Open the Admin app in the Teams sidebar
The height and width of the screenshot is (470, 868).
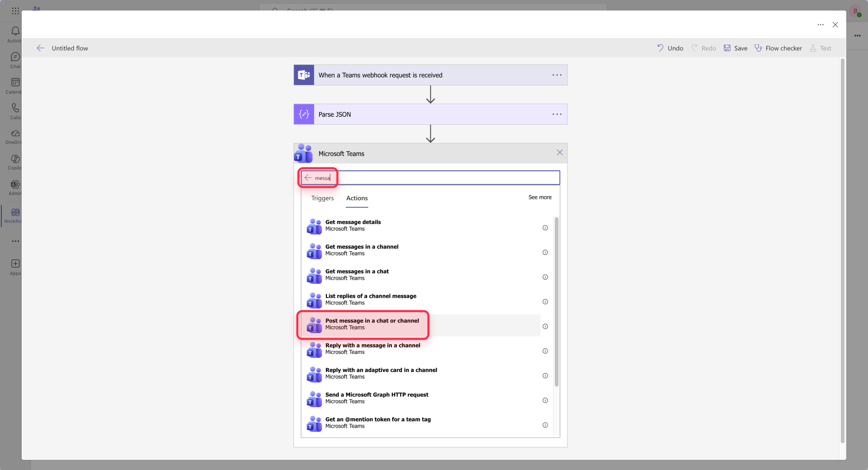tap(15, 188)
